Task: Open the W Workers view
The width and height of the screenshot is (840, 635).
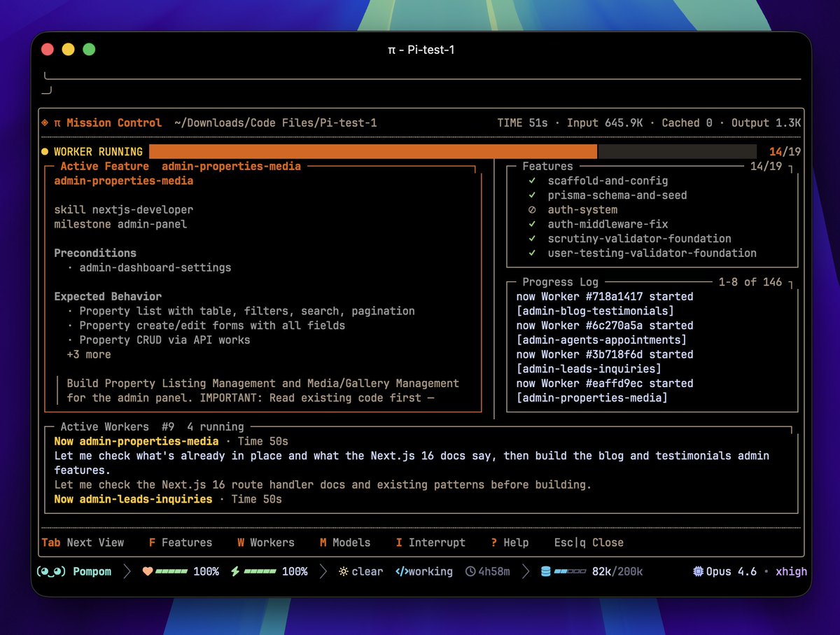Action: pyautogui.click(x=266, y=543)
